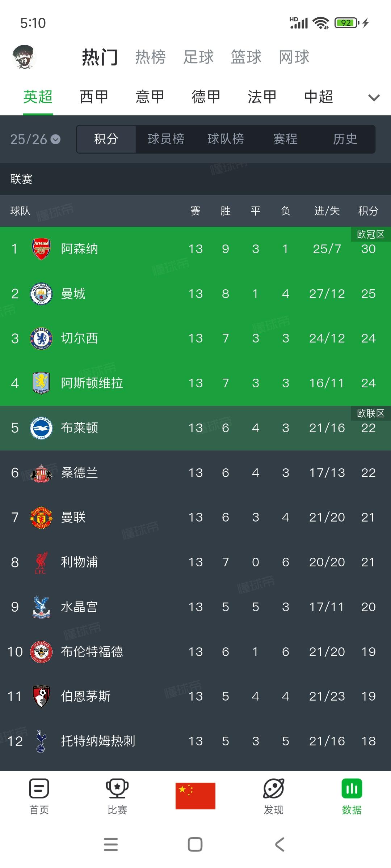Switch to the 球员榜 tab
Screen dimensions: 391x868
(166, 139)
